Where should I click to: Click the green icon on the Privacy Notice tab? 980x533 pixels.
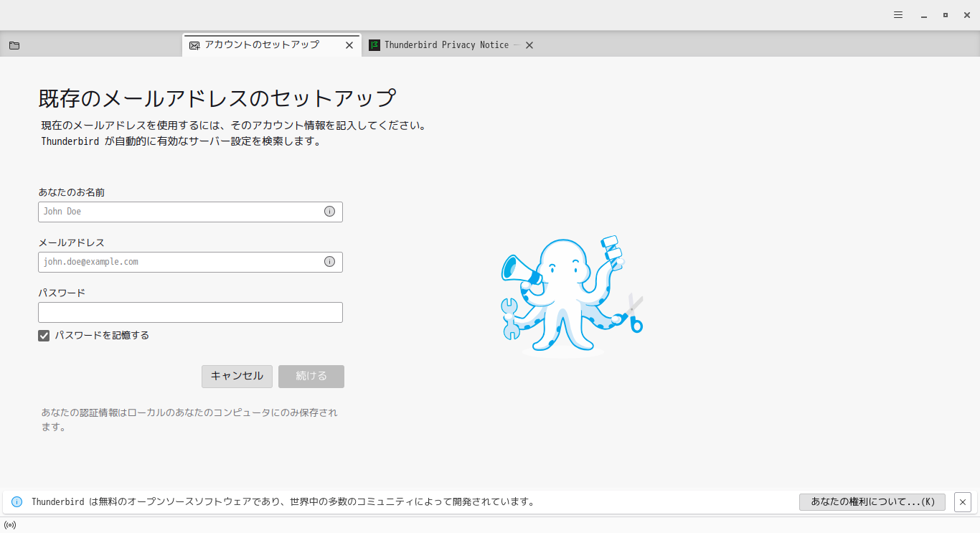(374, 44)
